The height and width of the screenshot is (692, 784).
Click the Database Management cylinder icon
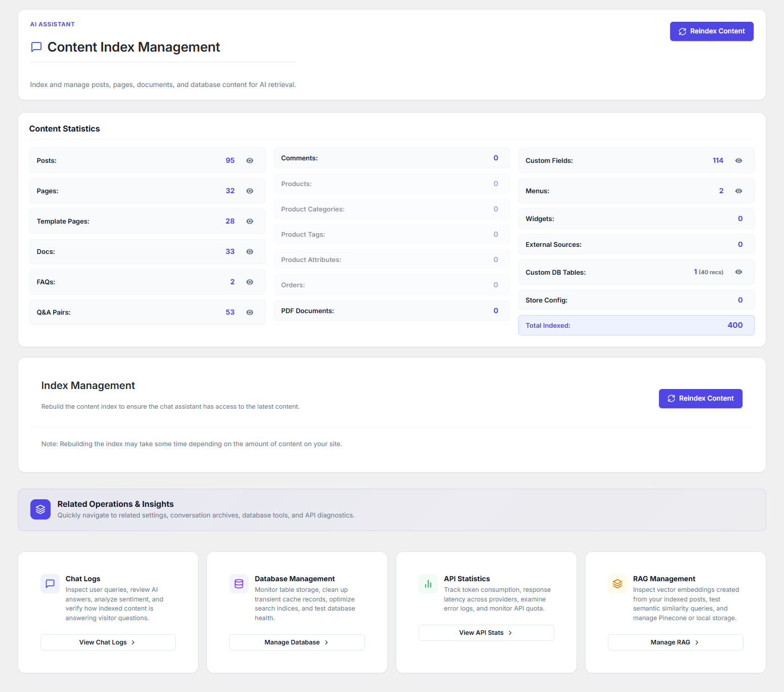(x=239, y=583)
